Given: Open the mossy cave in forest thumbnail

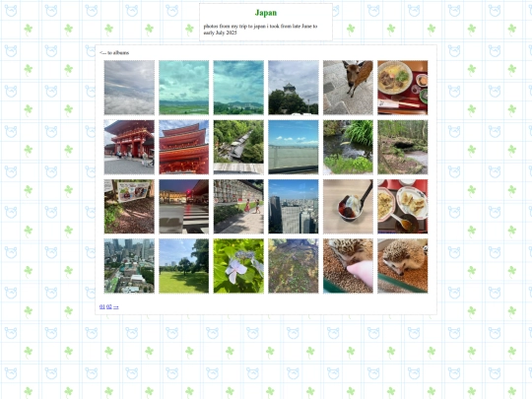Looking at the screenshot, I should (x=403, y=147).
